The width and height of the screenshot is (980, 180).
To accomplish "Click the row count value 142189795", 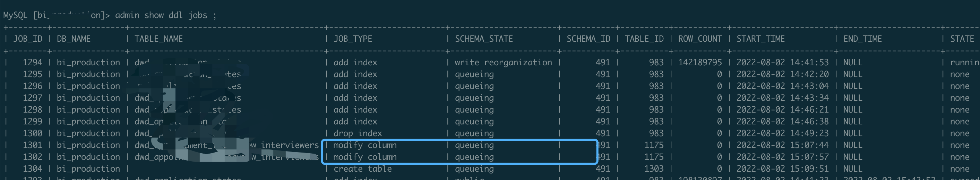I will point(699,63).
